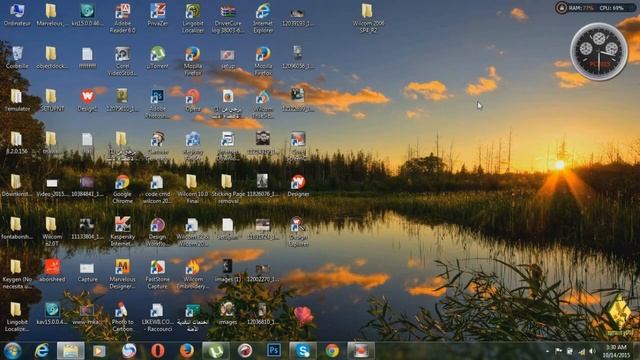Open the Keygen folder

pyautogui.click(x=17, y=274)
